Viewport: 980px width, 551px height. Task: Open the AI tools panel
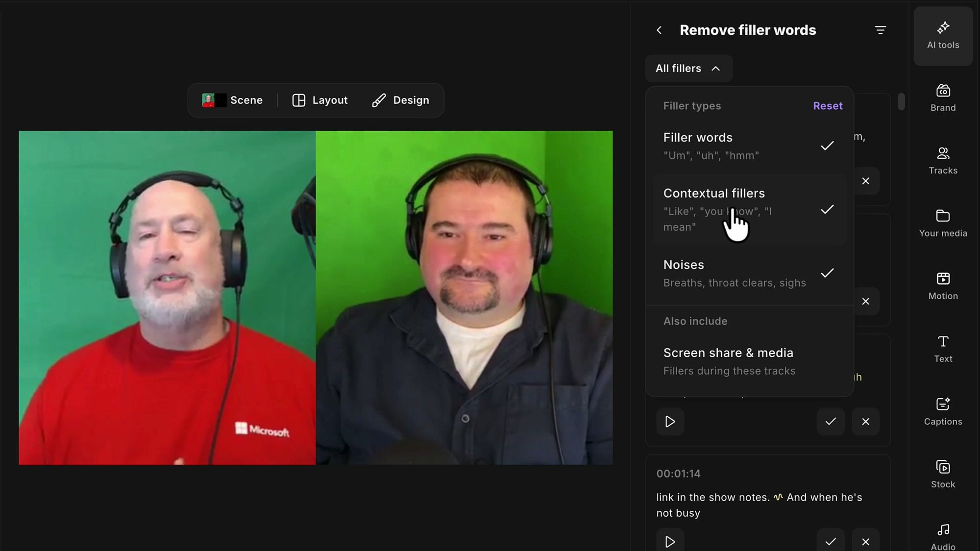click(x=943, y=36)
